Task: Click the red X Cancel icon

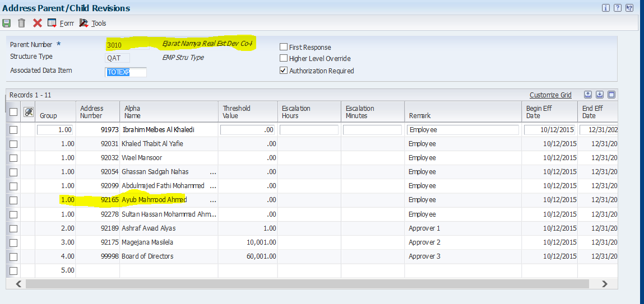Action: pyautogui.click(x=38, y=23)
